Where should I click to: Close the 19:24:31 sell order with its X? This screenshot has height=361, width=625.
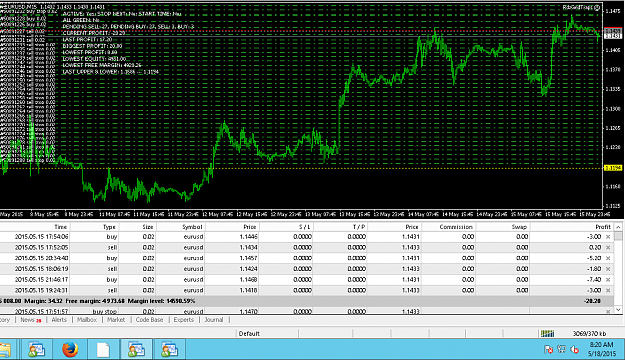608,290
